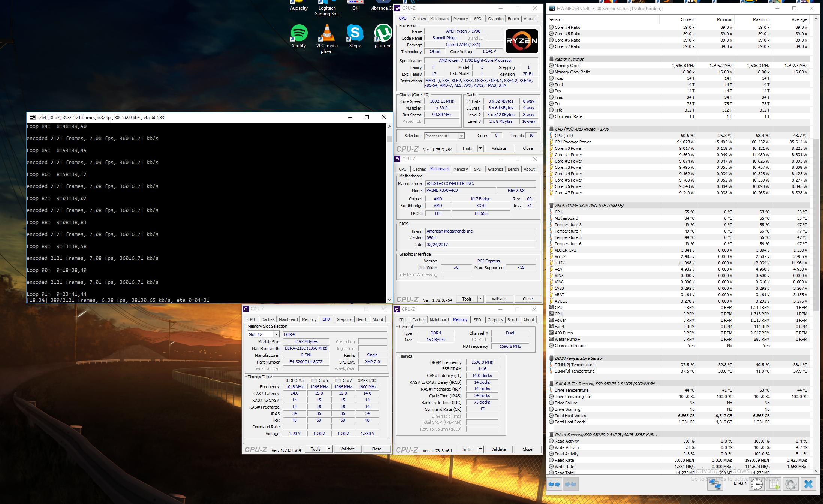Open HWiNFO sensor settings gear
This screenshot has height=504, width=823.
click(x=791, y=484)
